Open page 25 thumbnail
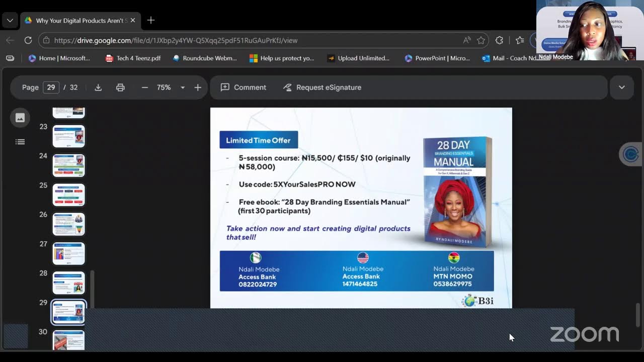 point(68,195)
